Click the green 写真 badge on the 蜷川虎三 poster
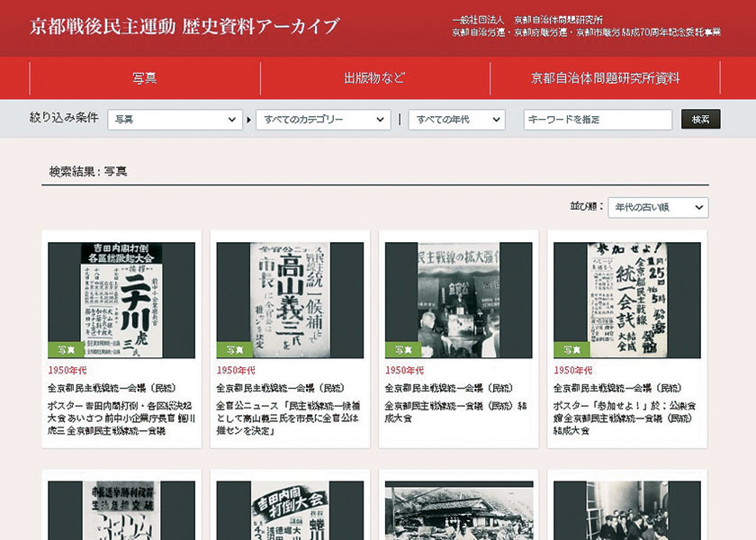Viewport: 756px width, 540px height. click(66, 350)
